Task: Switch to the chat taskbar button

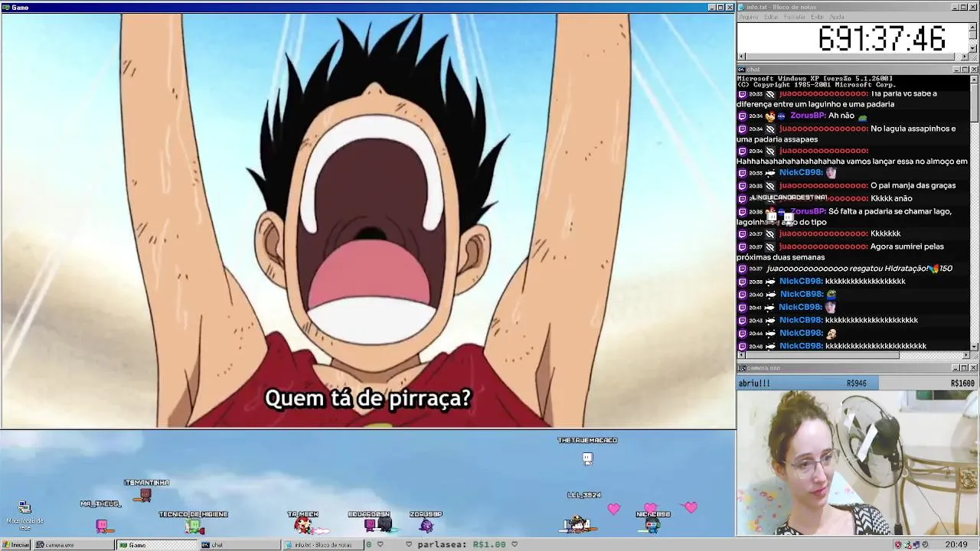Action: pyautogui.click(x=239, y=545)
